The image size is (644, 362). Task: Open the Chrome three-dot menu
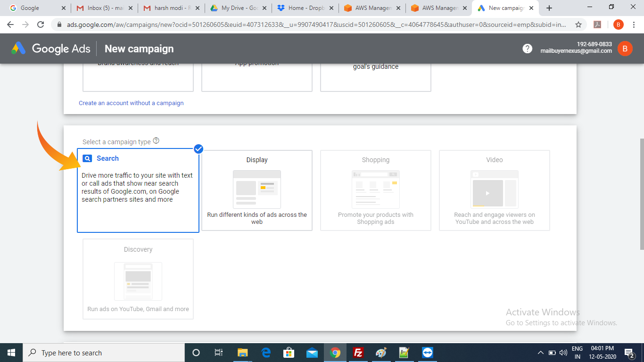pyautogui.click(x=635, y=25)
